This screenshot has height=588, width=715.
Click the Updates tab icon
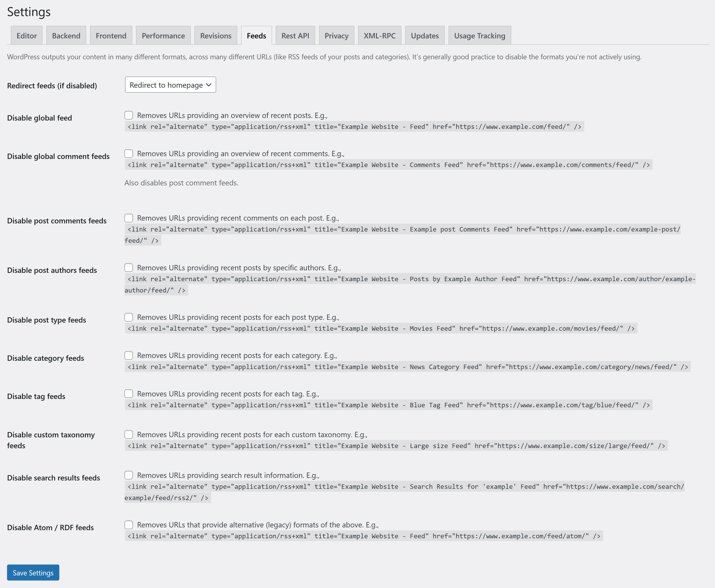click(x=425, y=35)
